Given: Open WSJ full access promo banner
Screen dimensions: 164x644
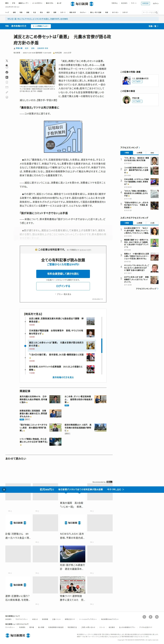Looking at the screenshot, I should click(x=82, y=19).
